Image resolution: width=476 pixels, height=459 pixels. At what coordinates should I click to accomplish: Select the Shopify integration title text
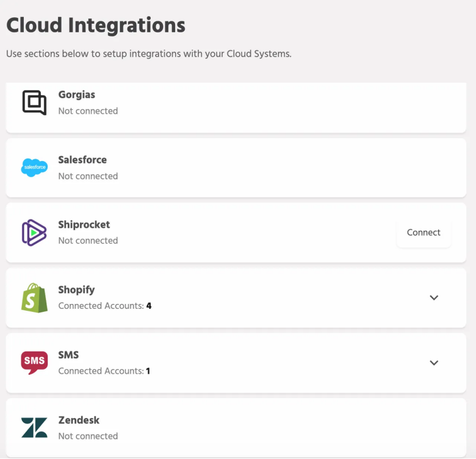(x=76, y=290)
